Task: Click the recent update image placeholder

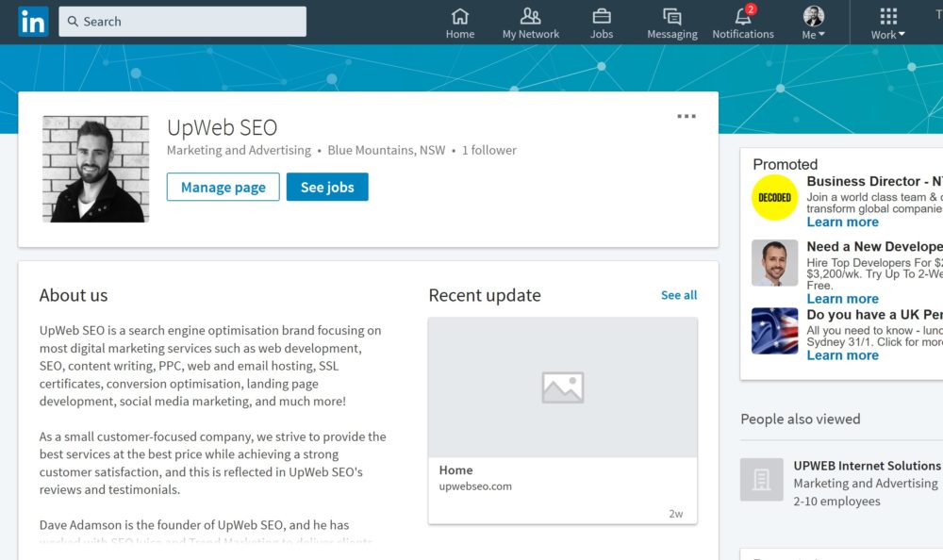Action: tap(563, 387)
